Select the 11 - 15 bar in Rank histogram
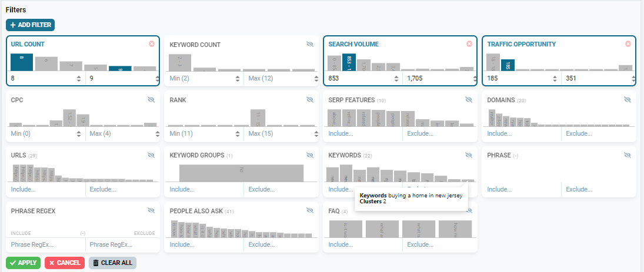Screen dimensions: 644x272 pos(258,117)
